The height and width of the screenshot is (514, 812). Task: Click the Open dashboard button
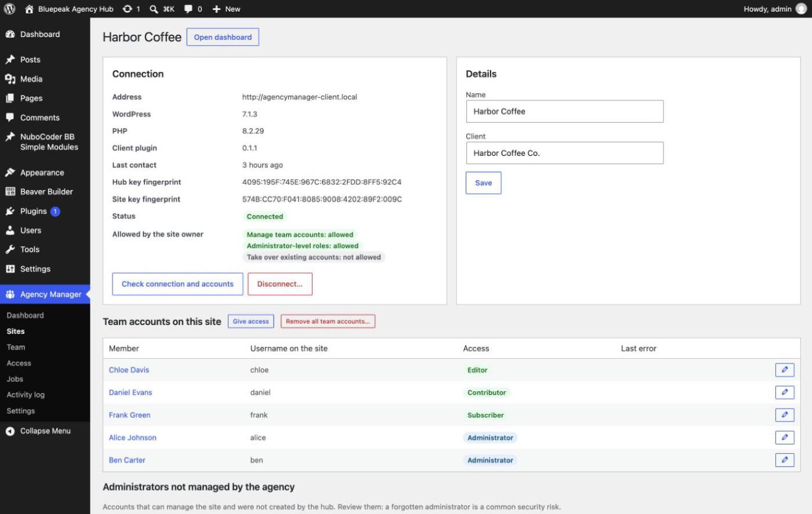pos(223,37)
